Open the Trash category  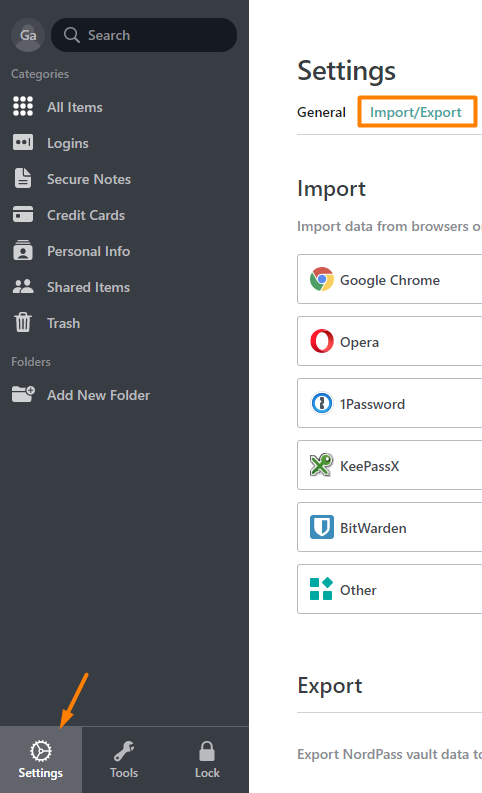64,323
